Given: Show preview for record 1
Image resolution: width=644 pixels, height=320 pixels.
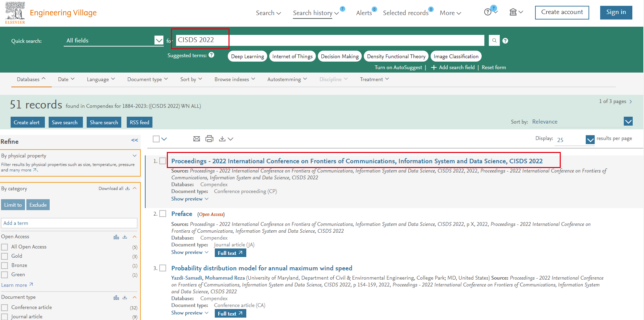Looking at the screenshot, I should pyautogui.click(x=190, y=199).
